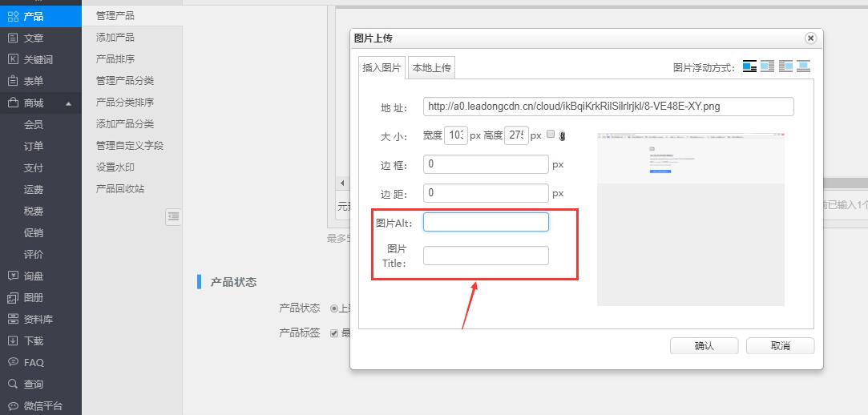Toggle the 产品标签 checkbox
This screenshot has width=868, height=415.
point(334,333)
